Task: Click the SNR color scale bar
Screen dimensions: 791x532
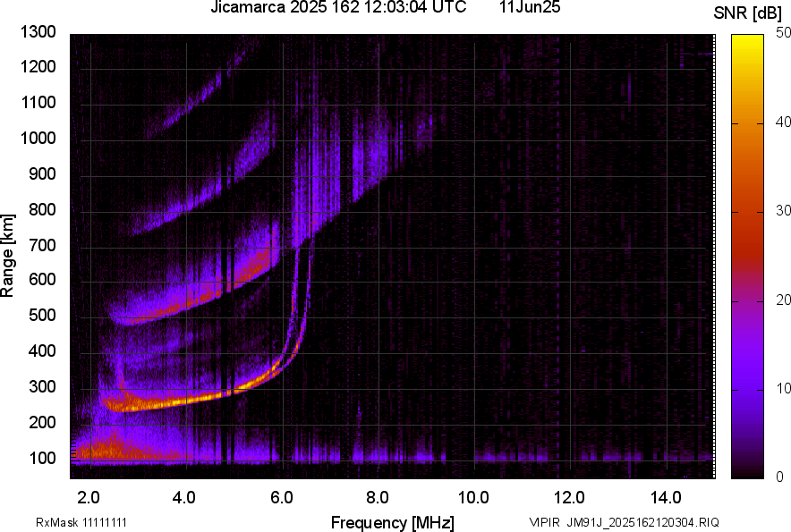Action: point(747,257)
